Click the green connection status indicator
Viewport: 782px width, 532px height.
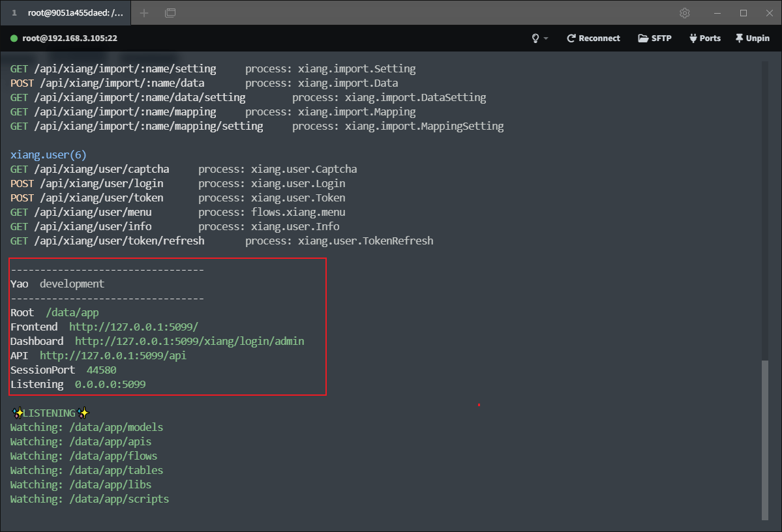click(14, 38)
